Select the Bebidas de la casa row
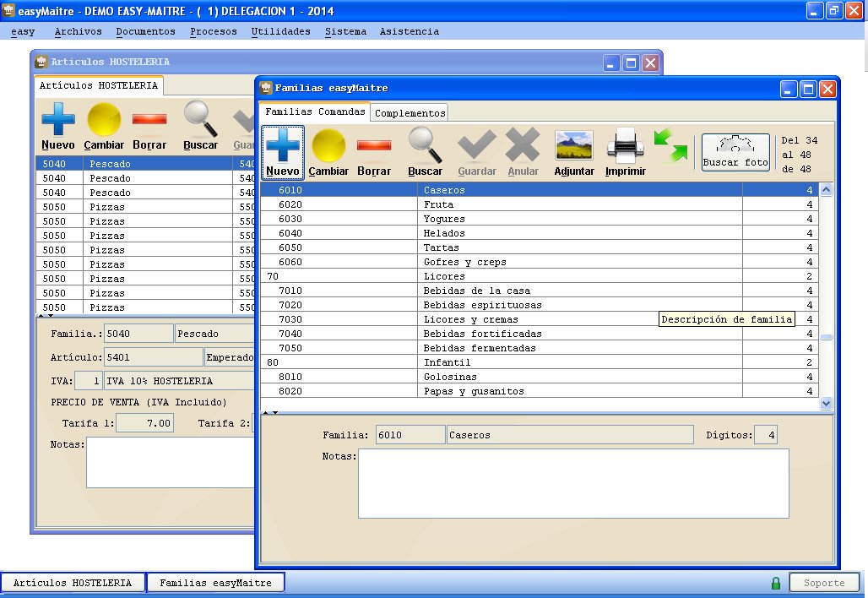868x598 pixels. click(x=540, y=291)
